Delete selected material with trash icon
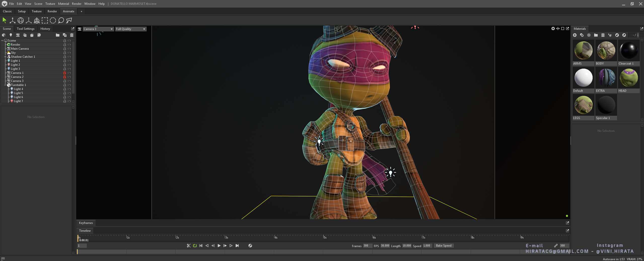Image resolution: width=644 pixels, height=261 pixels. [603, 35]
